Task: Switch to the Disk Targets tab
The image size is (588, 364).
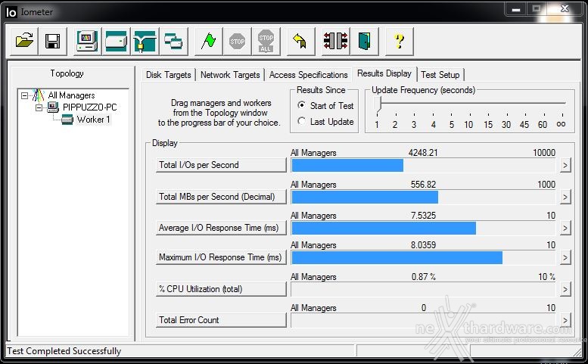Action: click(x=168, y=75)
